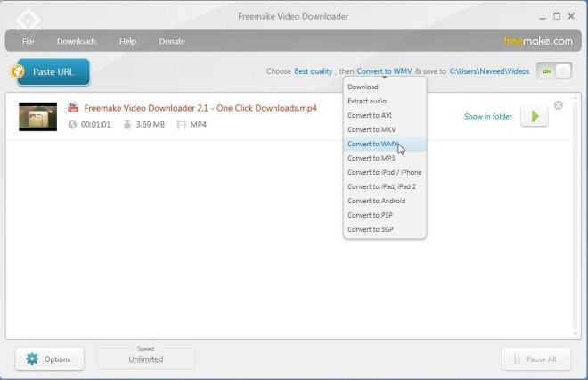Screen dimensions: 588x380
Task: Click the globe icon beside Paste URL
Action: coord(18,71)
